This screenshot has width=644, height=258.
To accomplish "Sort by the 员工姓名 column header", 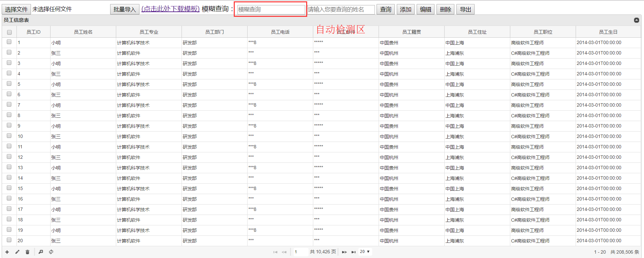I will pyautogui.click(x=83, y=32).
